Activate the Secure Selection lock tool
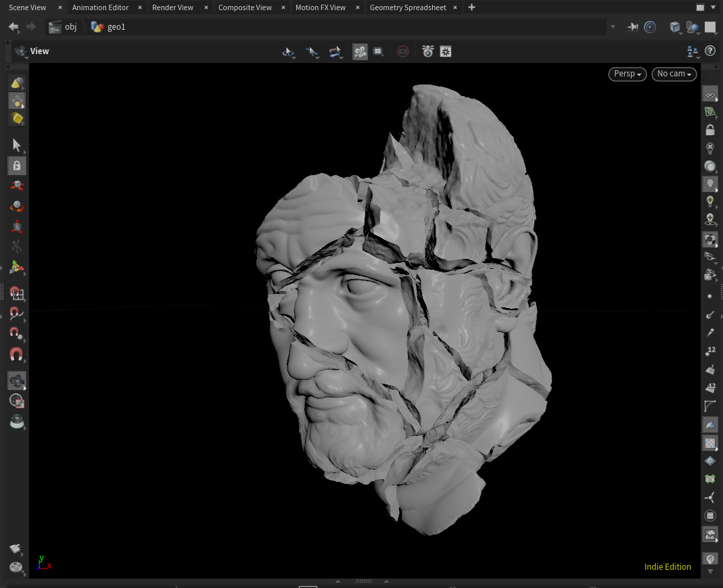Image resolution: width=723 pixels, height=588 pixels. [x=17, y=166]
